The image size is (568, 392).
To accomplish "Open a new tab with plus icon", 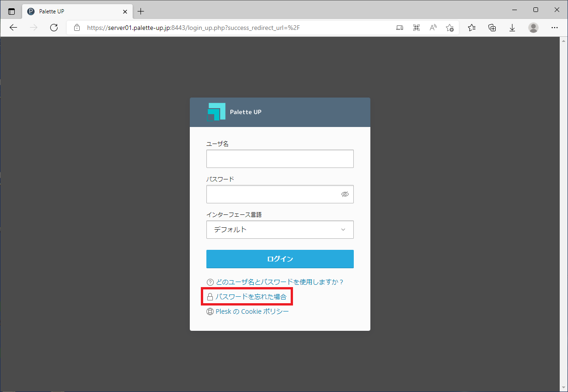I will (x=141, y=12).
